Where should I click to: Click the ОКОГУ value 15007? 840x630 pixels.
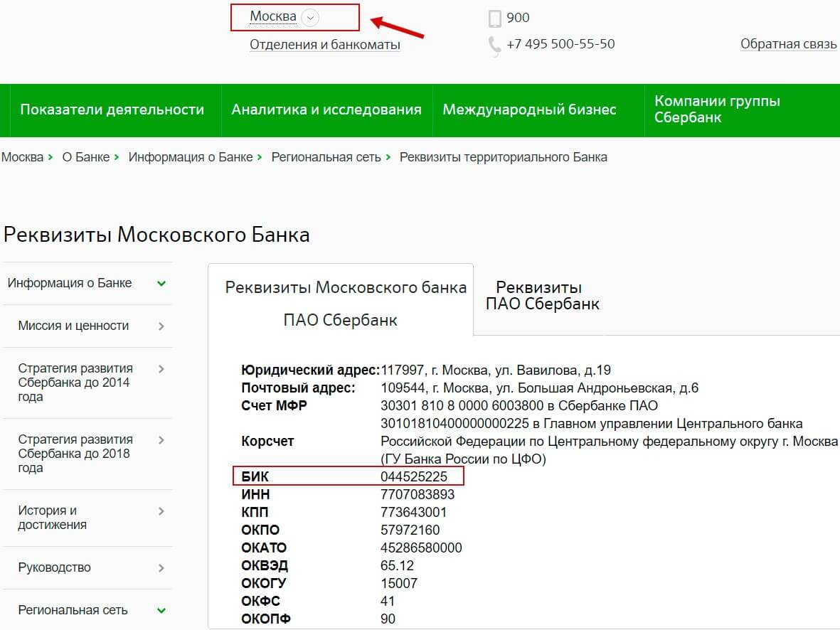click(398, 583)
